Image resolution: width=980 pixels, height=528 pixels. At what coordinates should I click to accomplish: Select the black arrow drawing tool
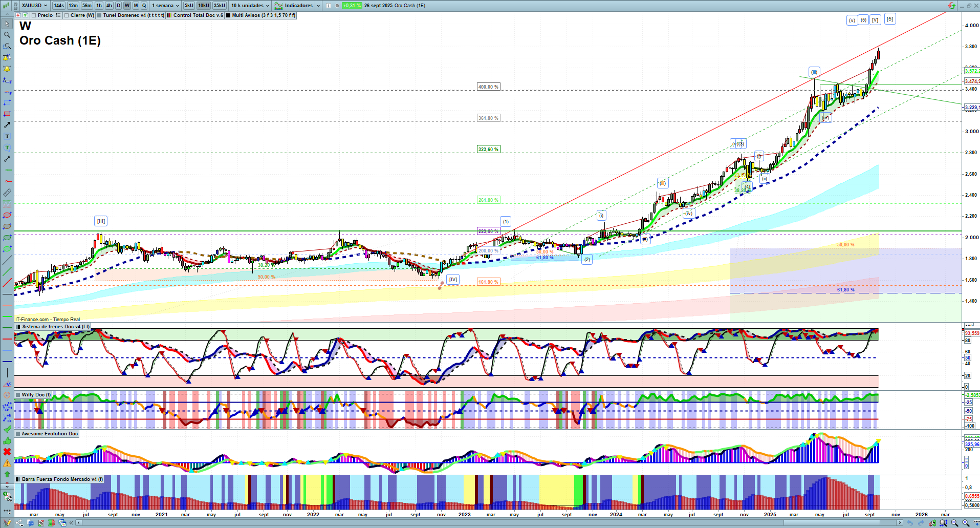coord(7,125)
